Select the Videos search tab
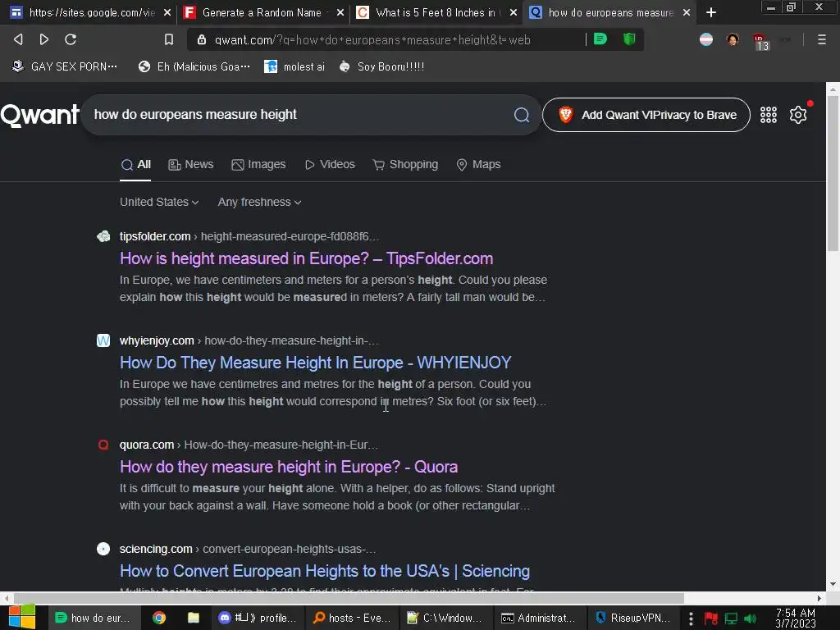840x630 pixels. click(330, 164)
